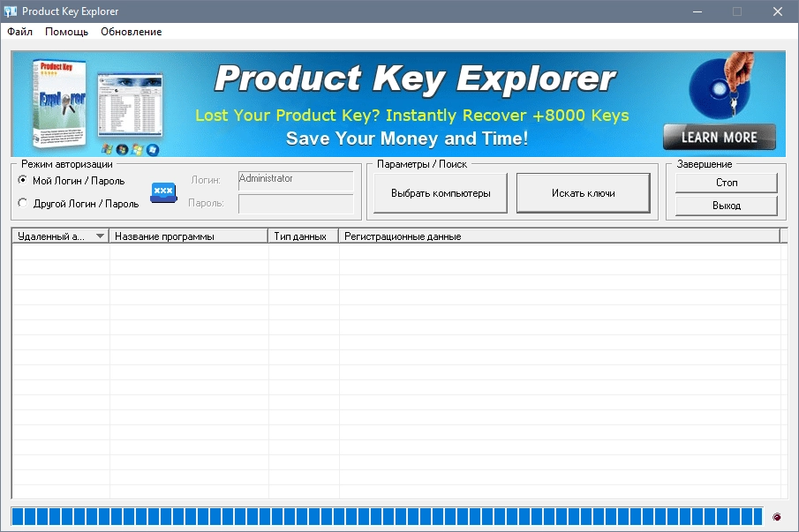
Task: Click the blue progress bar
Action: pyautogui.click(x=388, y=516)
